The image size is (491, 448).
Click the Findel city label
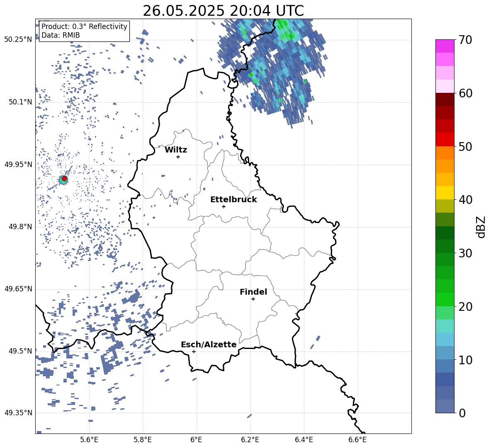[253, 292]
